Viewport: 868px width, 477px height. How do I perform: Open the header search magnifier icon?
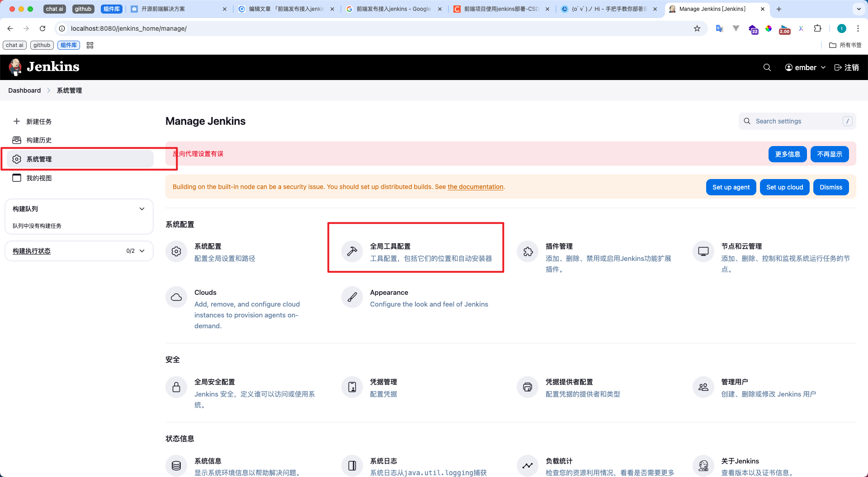point(767,67)
